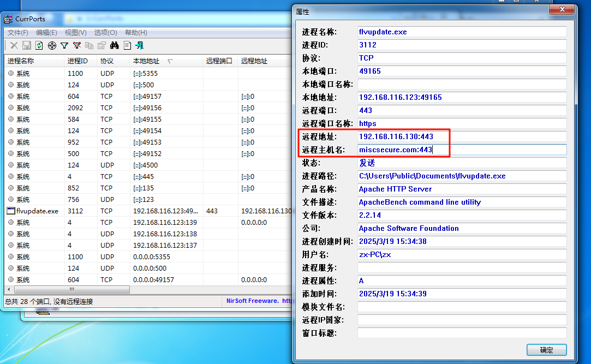Click the red-crossed clear filter icon

77,45
